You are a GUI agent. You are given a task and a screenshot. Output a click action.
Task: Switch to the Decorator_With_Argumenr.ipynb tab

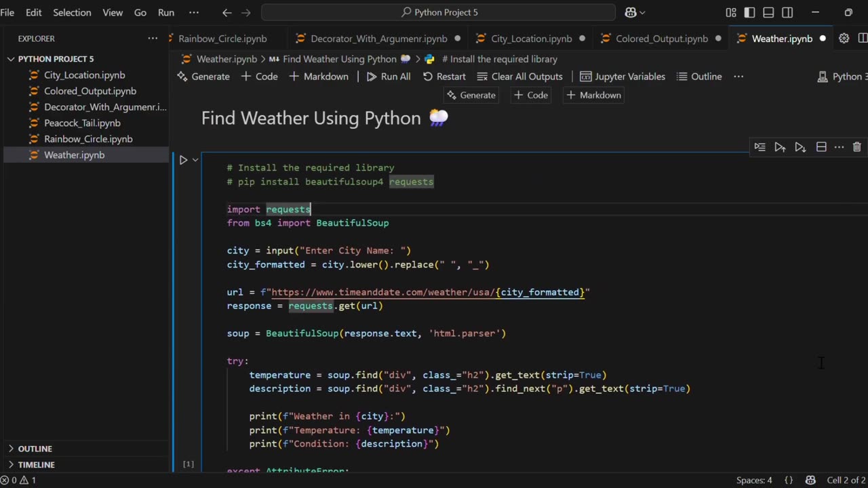pyautogui.click(x=379, y=39)
